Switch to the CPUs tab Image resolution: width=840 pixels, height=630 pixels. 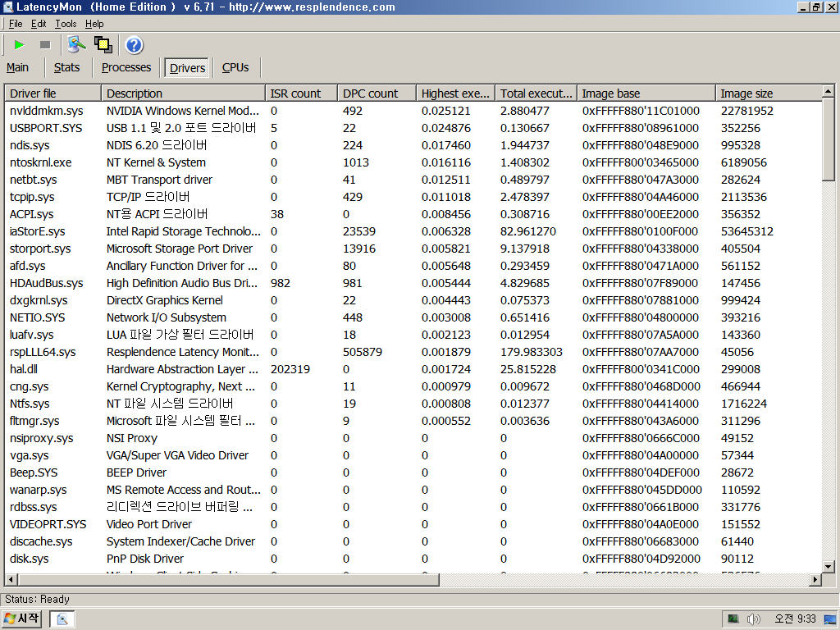(x=235, y=67)
